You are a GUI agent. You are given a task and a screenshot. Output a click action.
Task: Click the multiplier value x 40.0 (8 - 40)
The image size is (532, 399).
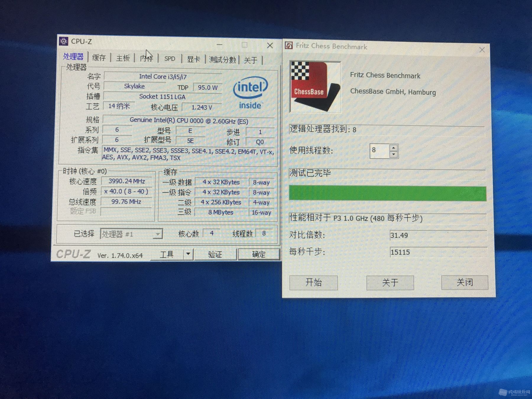click(x=126, y=191)
